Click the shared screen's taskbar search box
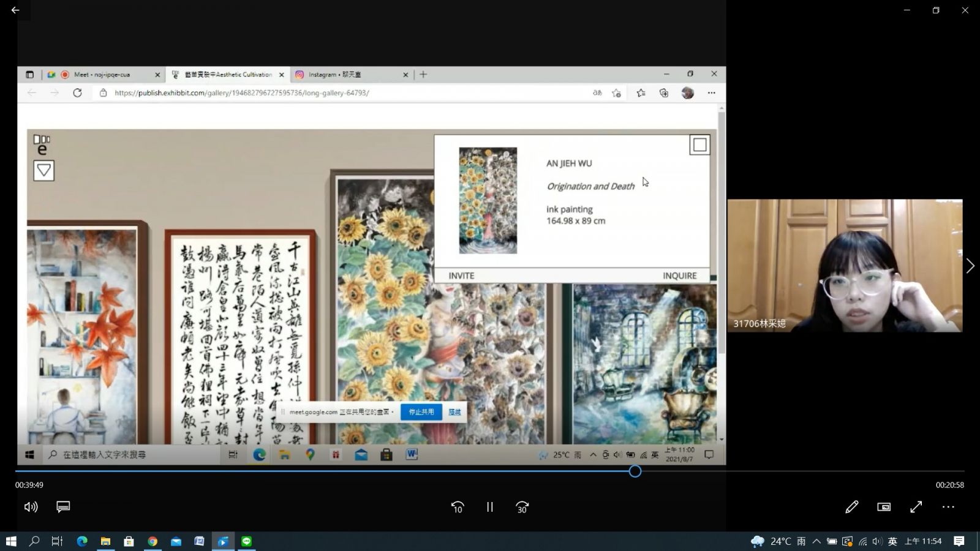 (x=132, y=455)
